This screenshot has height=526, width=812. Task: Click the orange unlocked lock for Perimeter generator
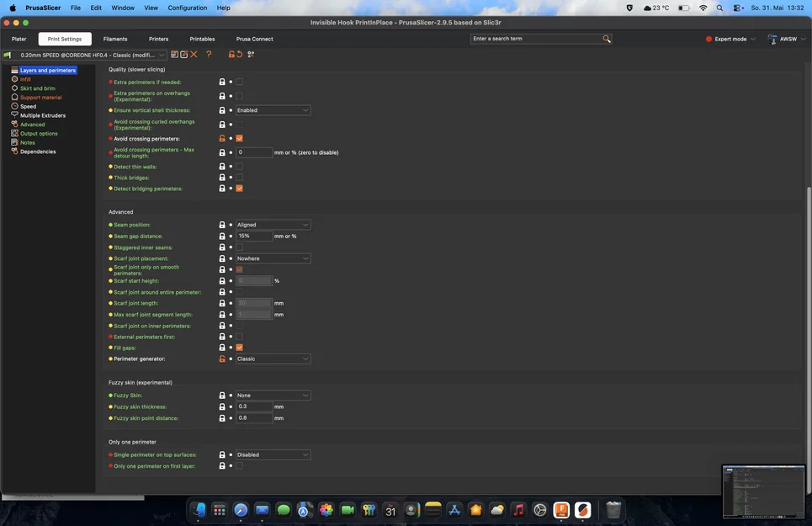(222, 359)
